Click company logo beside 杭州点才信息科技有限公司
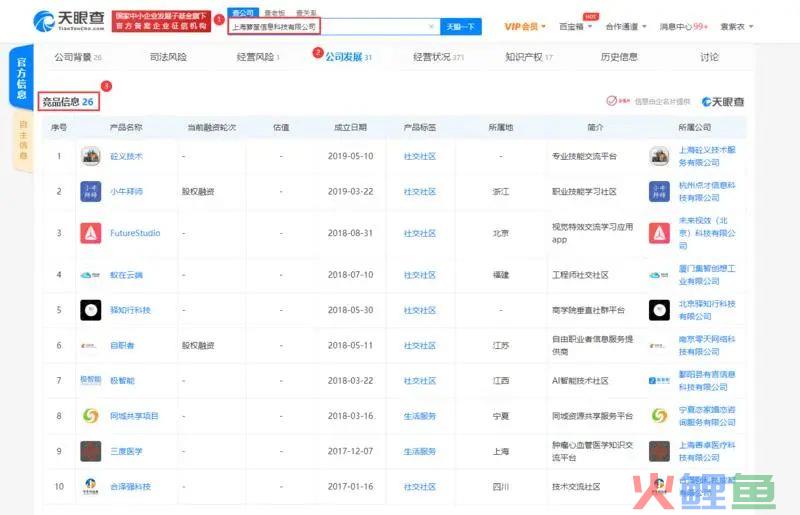Screen dimensions: 800x515 tap(659, 191)
